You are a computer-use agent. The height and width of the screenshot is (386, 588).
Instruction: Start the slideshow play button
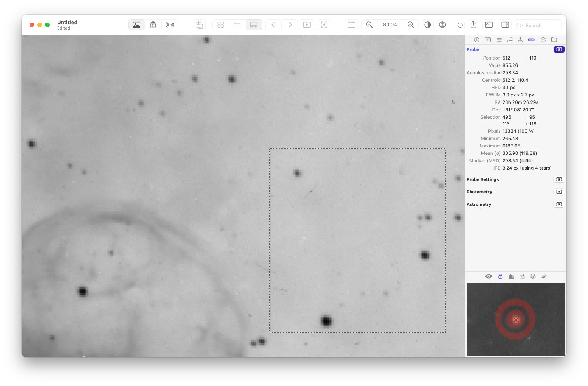click(x=307, y=25)
